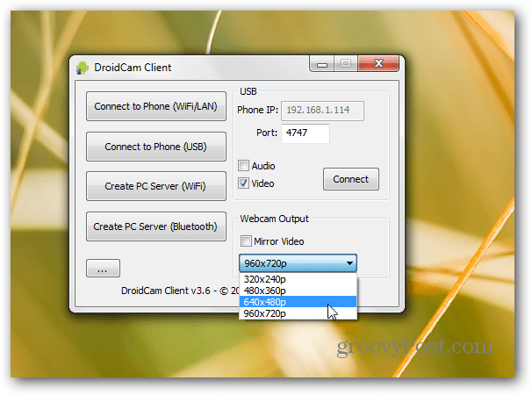Close the DroidCam Client window
The width and height of the screenshot is (532, 395).
click(378, 63)
